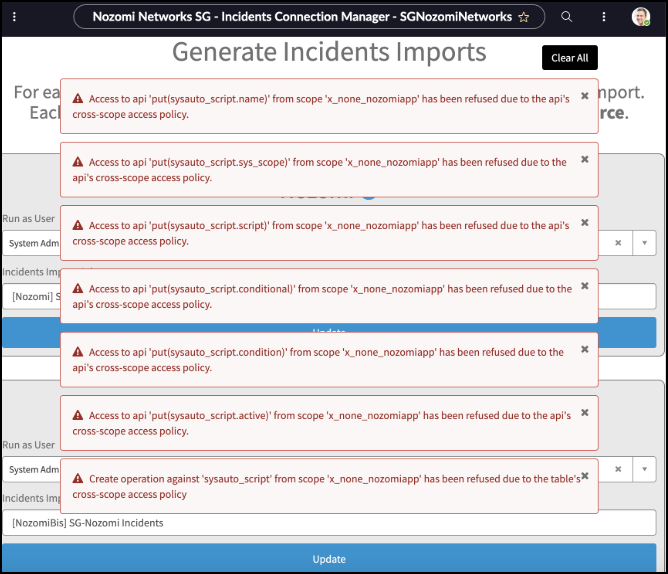The height and width of the screenshot is (574, 668).
Task: Clear the first Run as User selection
Action: click(x=618, y=243)
